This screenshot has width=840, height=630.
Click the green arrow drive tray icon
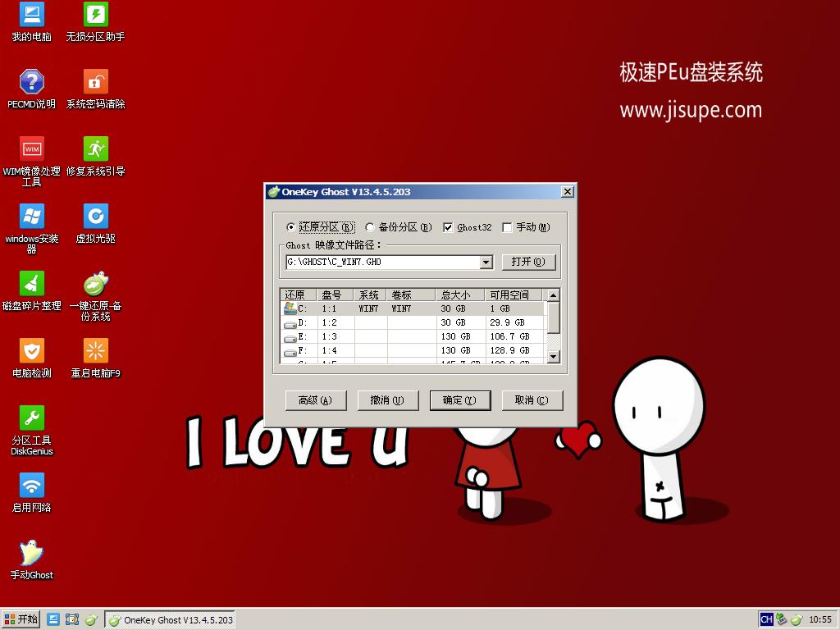[x=781, y=620]
